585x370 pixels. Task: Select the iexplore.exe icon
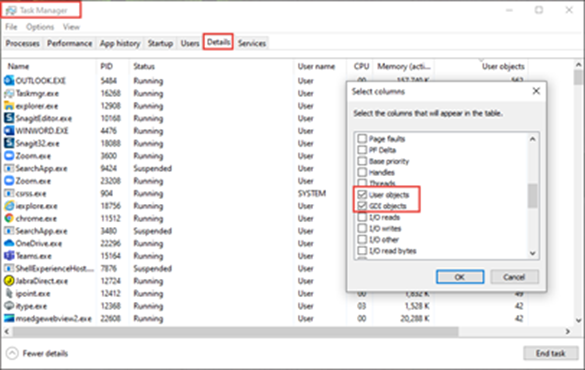click(9, 206)
